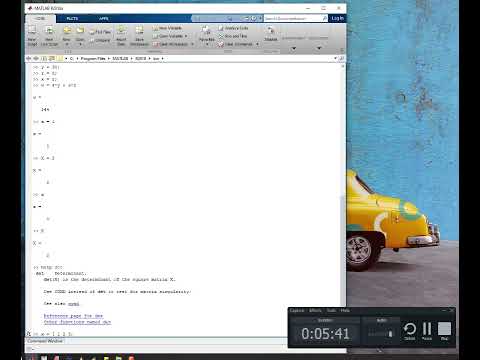
Task: Click the Log In button
Action: pyautogui.click(x=337, y=18)
